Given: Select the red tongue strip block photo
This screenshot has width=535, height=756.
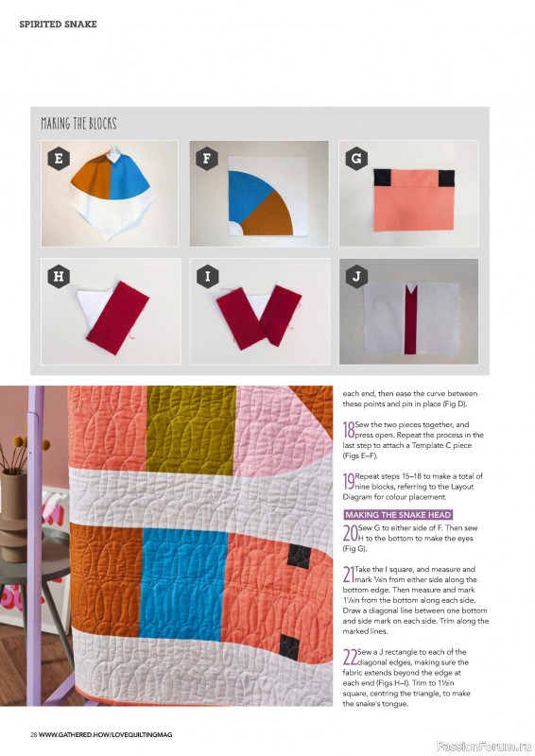Looking at the screenshot, I should [409, 312].
